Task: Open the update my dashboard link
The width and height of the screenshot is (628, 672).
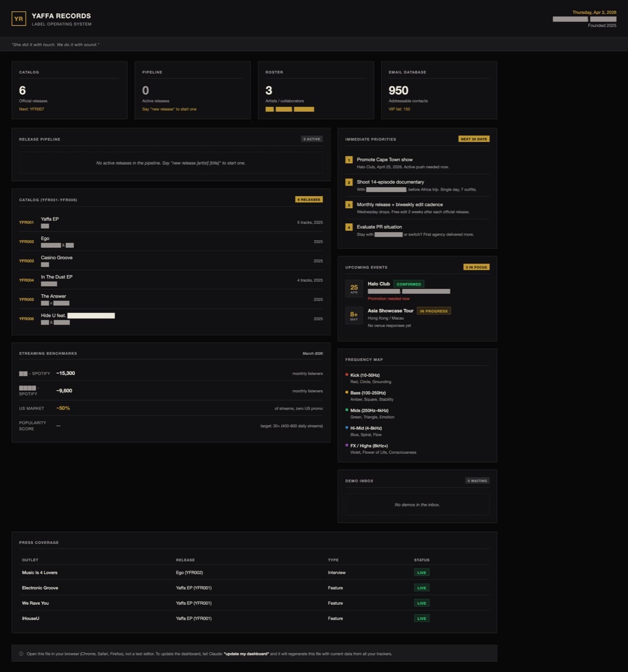Action: (247, 654)
